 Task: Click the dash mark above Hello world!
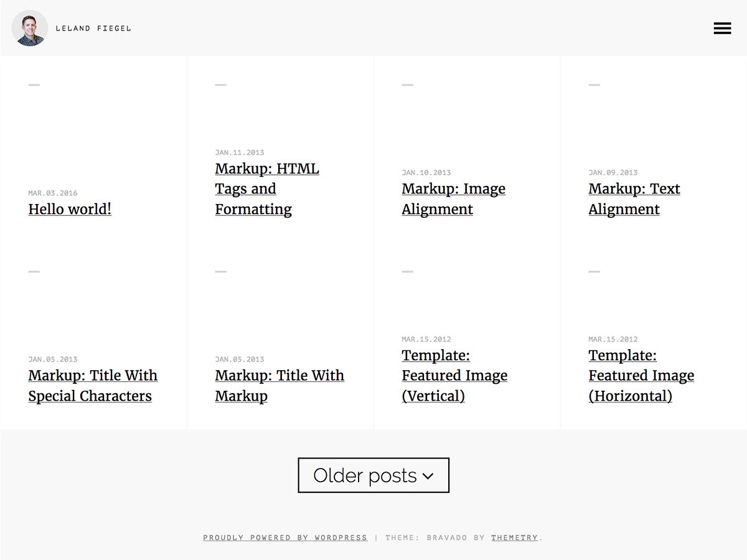[34, 85]
